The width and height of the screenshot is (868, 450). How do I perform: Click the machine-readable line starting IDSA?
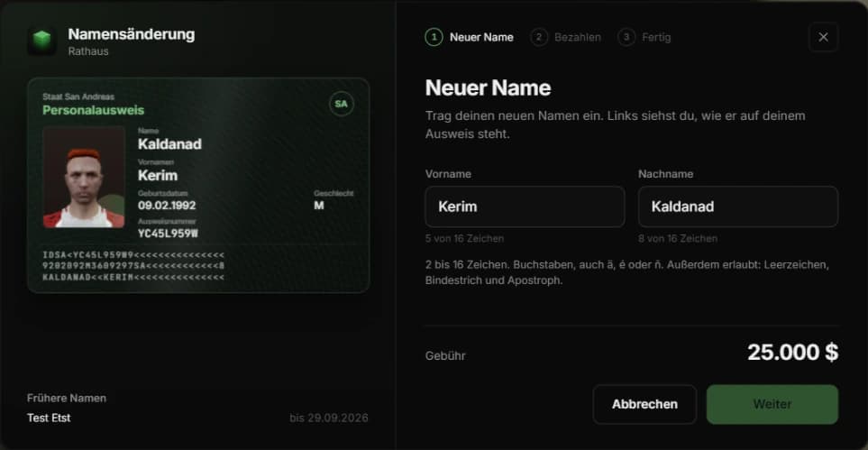pos(133,255)
